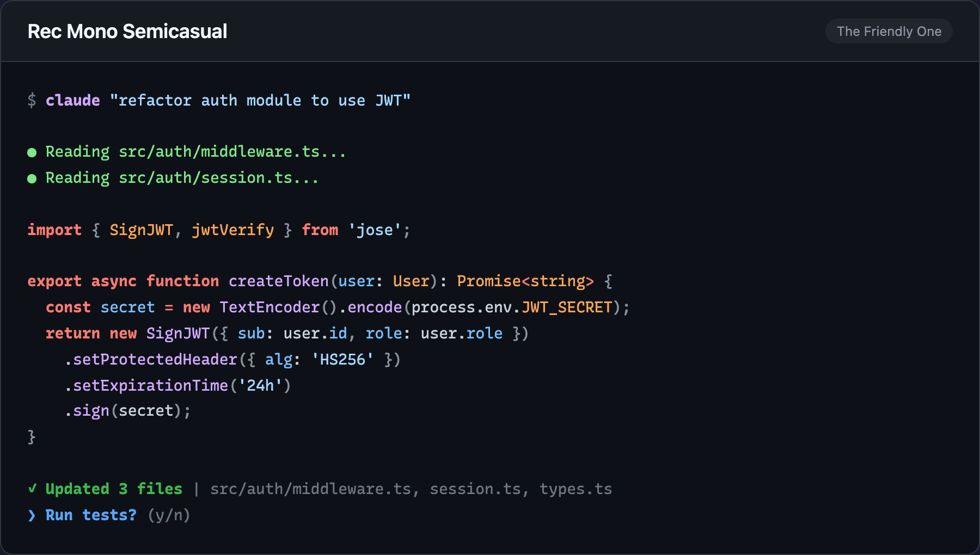
Task: Click the 'function' keyword
Action: [182, 281]
